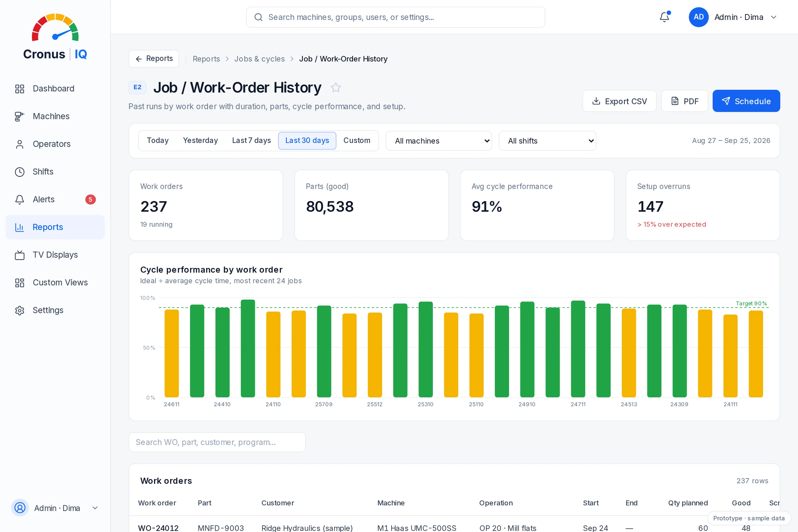Click the Reports breadcrumb link
The width and height of the screenshot is (798, 532).
[x=206, y=59]
